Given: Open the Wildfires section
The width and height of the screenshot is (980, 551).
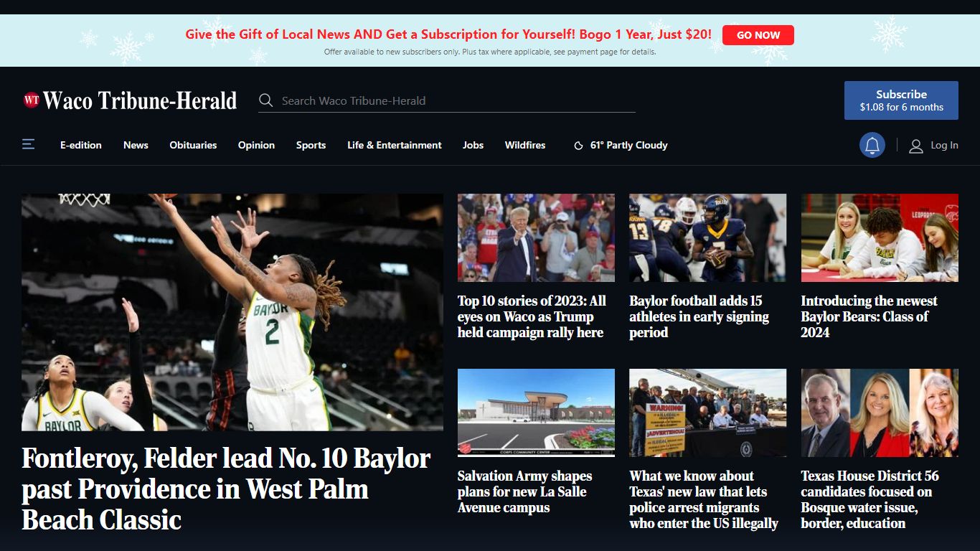Looking at the screenshot, I should click(525, 145).
